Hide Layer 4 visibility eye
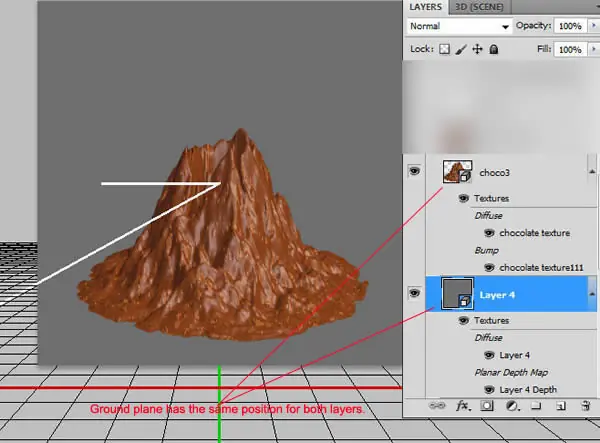Image resolution: width=600 pixels, height=443 pixels. (414, 293)
